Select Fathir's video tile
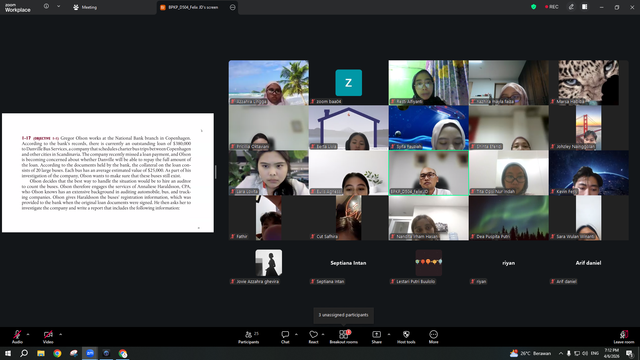Screen dimensions: 640x360 (269, 218)
